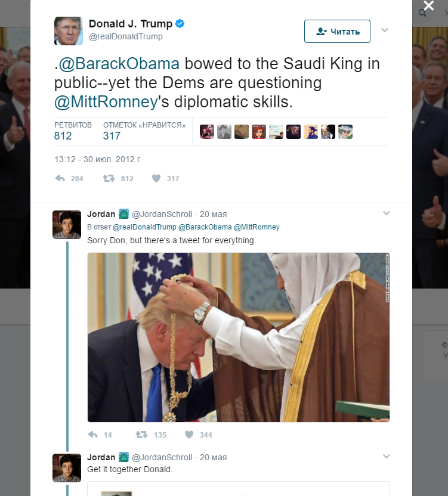Expand options chevron on Jordan's photo tweet

[387, 213]
